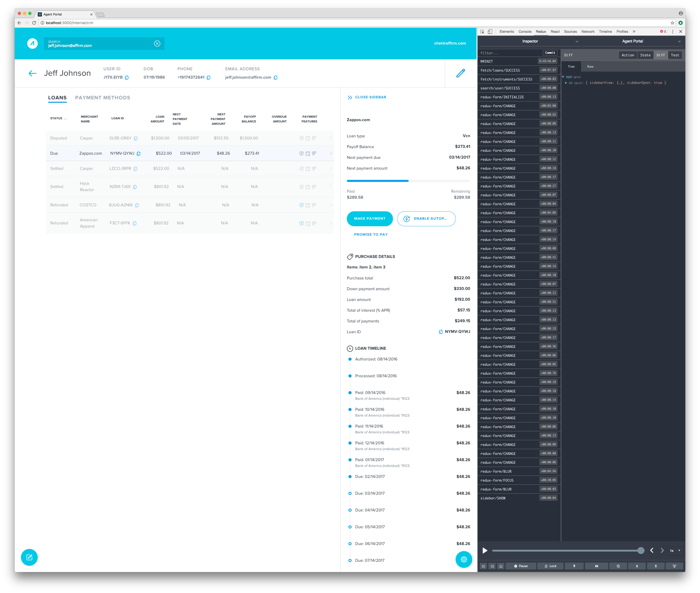The height and width of the screenshot is (593, 700).
Task: Copy loan ID NZB9-TJ6X
Action: point(135,187)
